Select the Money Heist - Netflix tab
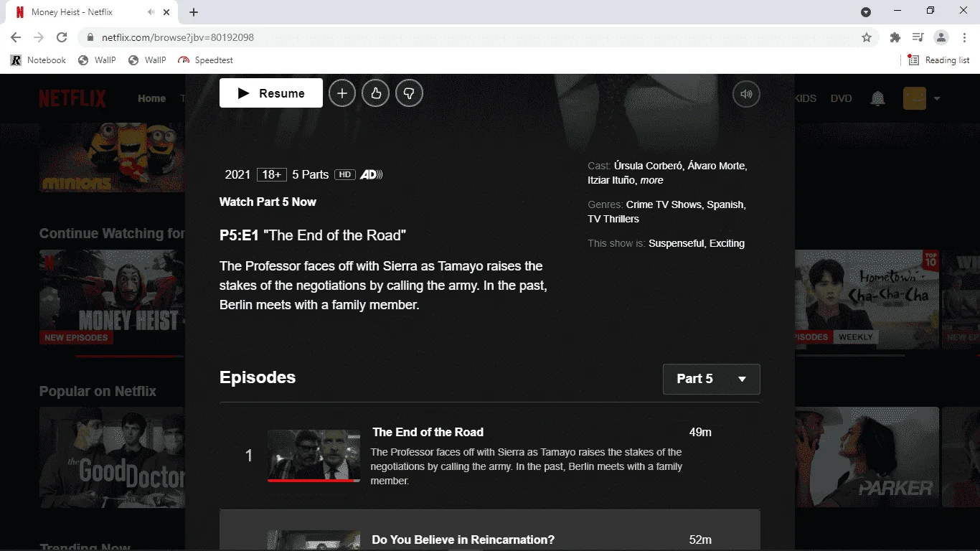Viewport: 980px width, 551px height. (x=93, y=12)
